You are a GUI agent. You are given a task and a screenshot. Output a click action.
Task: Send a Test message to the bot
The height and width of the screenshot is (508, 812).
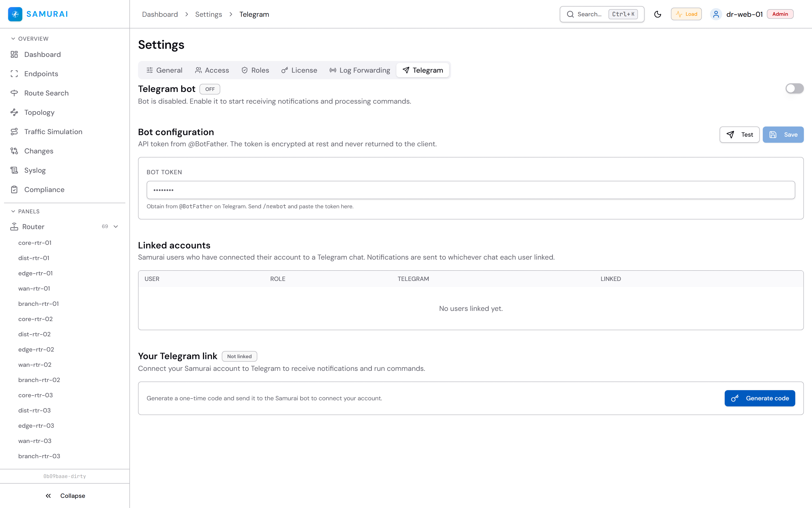[739, 135]
